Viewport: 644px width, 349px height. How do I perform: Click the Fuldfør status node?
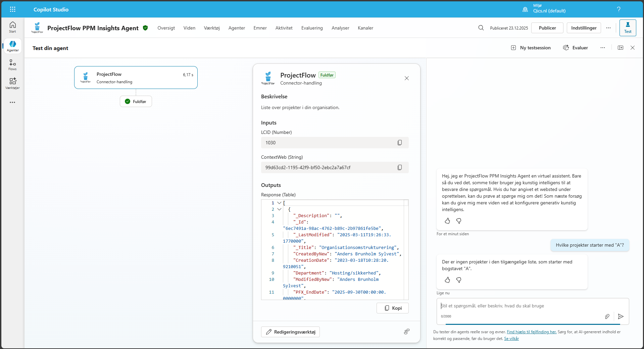click(136, 101)
